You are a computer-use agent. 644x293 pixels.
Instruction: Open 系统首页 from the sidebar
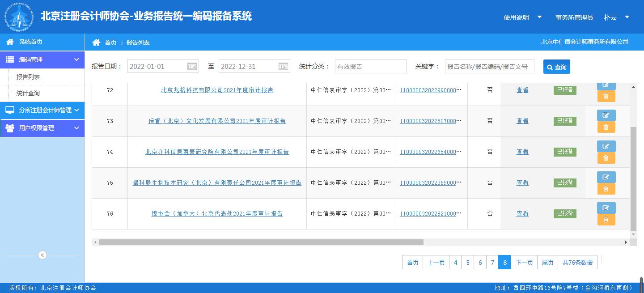30,42
